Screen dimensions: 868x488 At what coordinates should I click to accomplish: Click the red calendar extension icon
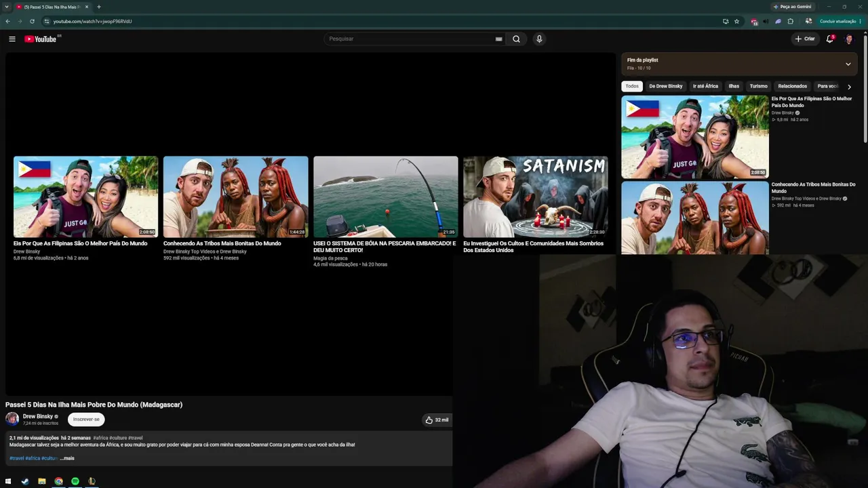(754, 22)
